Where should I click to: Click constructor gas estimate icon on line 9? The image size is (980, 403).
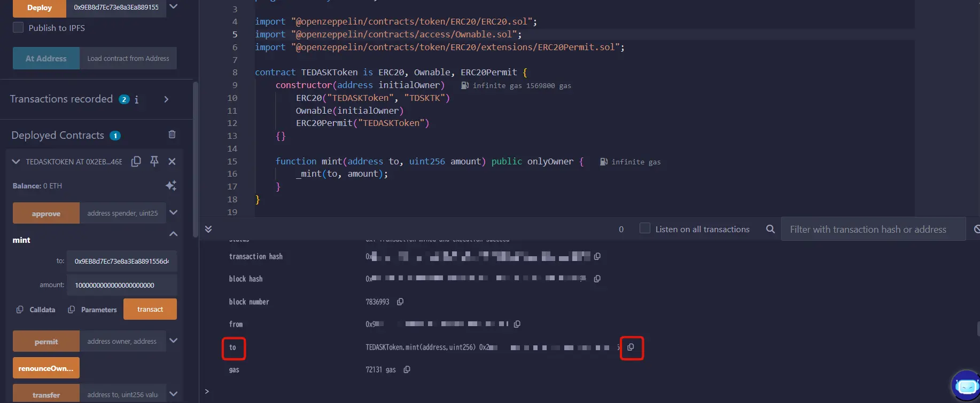(465, 85)
